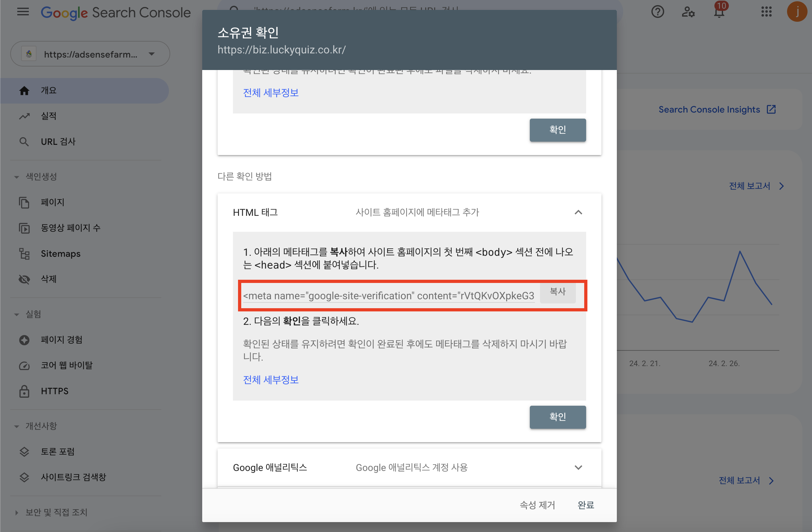Click 동영상 페이지 수 in the sidebar
The height and width of the screenshot is (532, 812).
pos(84,228)
